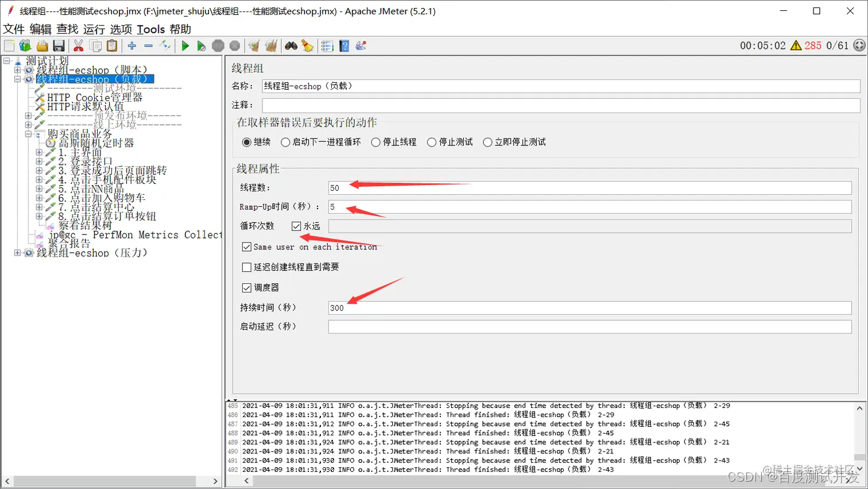Viewport: 868px width, 489px height.
Task: Click the 线程数 input field
Action: tap(590, 188)
